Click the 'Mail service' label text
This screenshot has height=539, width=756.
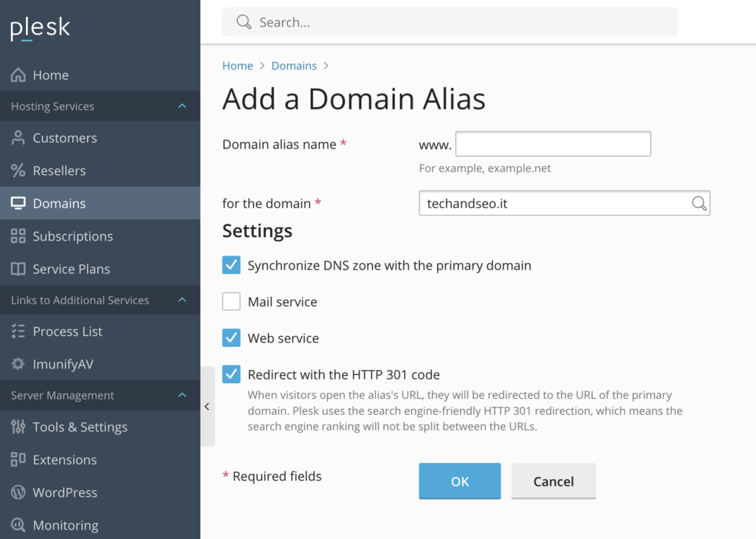click(283, 302)
